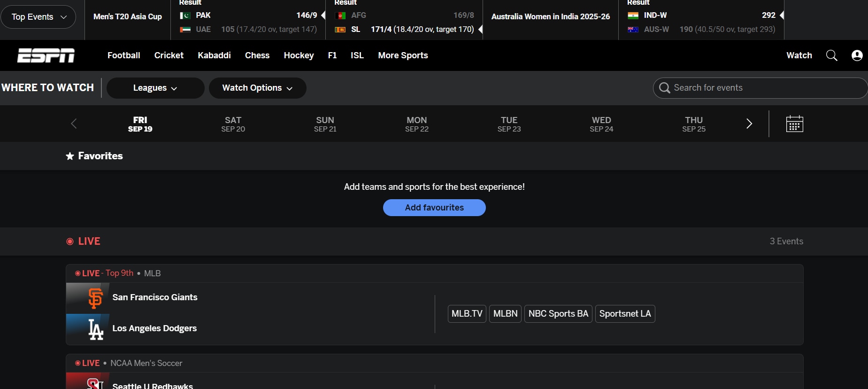The width and height of the screenshot is (868, 389).
Task: Focus the Search for events field
Action: (760, 88)
